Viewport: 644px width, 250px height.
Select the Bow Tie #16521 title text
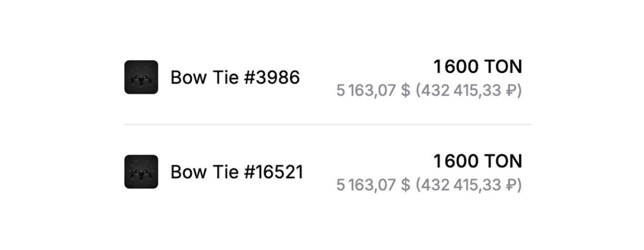click(x=237, y=172)
